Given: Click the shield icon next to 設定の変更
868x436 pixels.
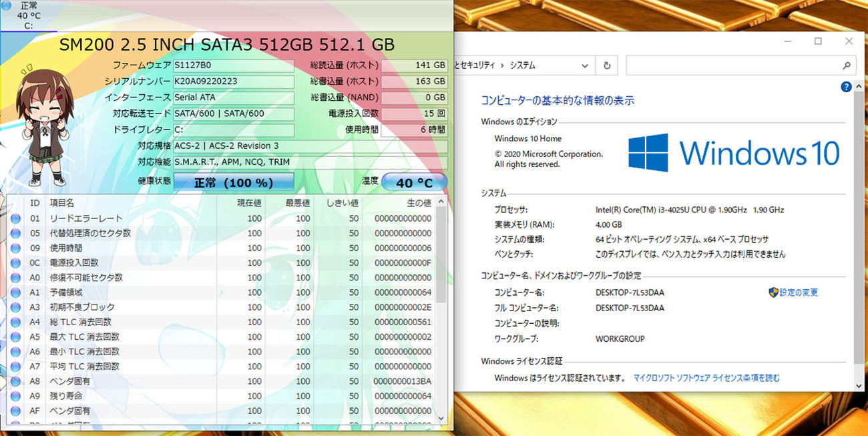Looking at the screenshot, I should tap(773, 292).
